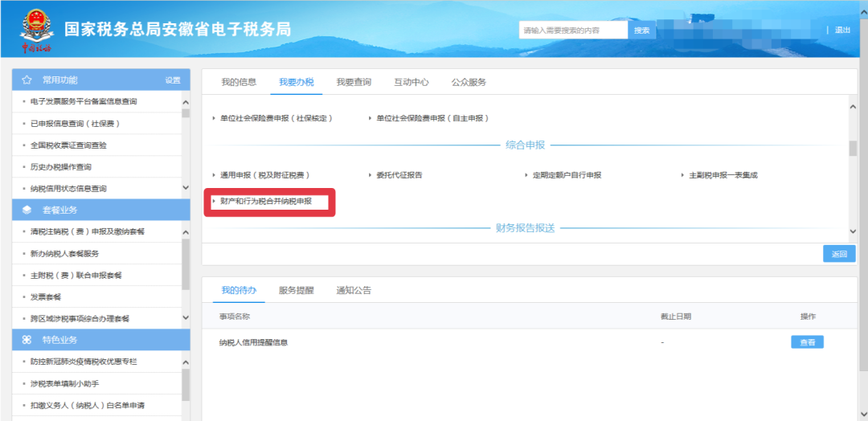
Task: Switch to the 我的待办 tab
Action: [239, 290]
